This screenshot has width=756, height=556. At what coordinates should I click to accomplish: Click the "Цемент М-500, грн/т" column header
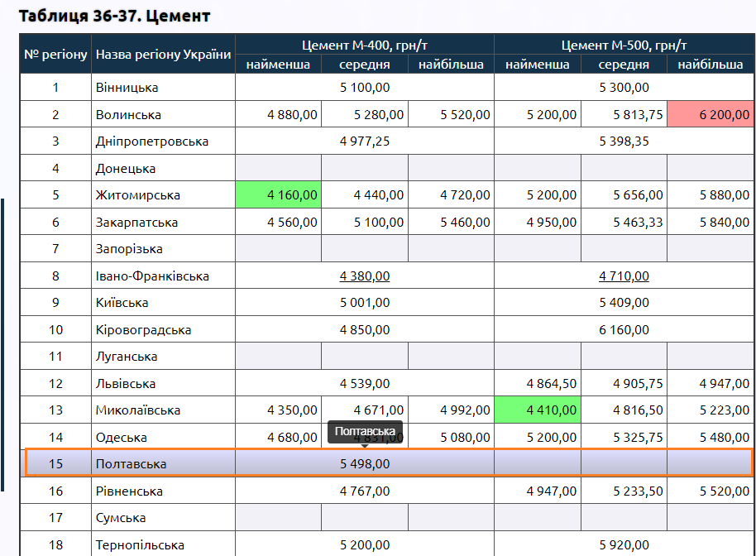coord(624,46)
